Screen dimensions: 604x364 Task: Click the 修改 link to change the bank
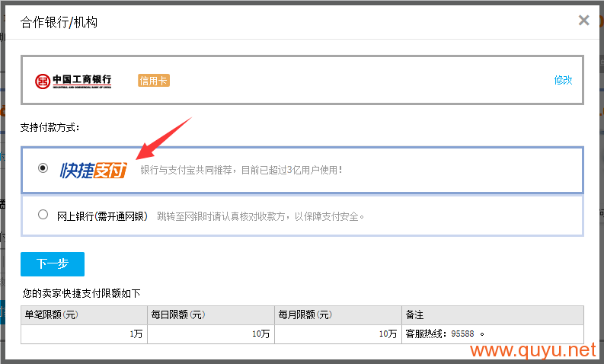tap(563, 80)
